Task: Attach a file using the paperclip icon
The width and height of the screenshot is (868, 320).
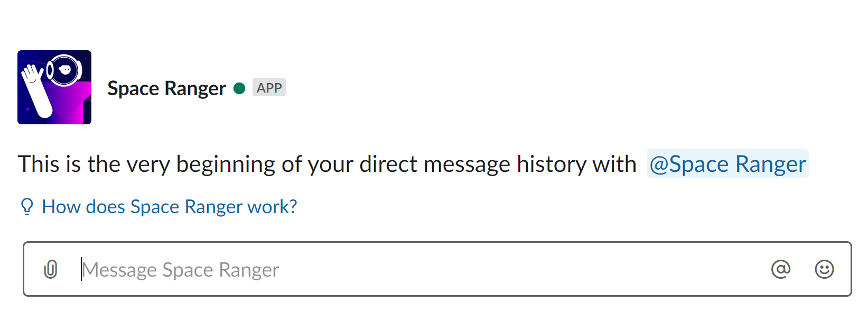Action: (x=51, y=269)
